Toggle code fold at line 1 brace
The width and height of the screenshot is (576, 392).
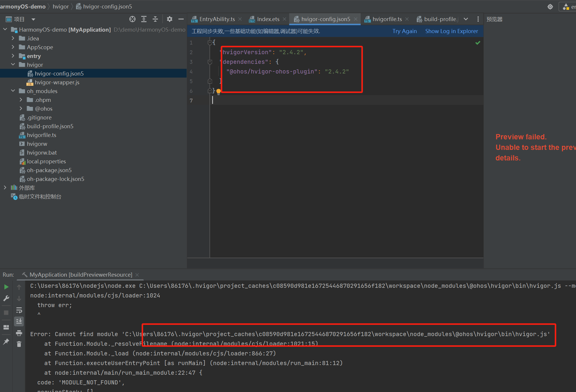click(210, 42)
